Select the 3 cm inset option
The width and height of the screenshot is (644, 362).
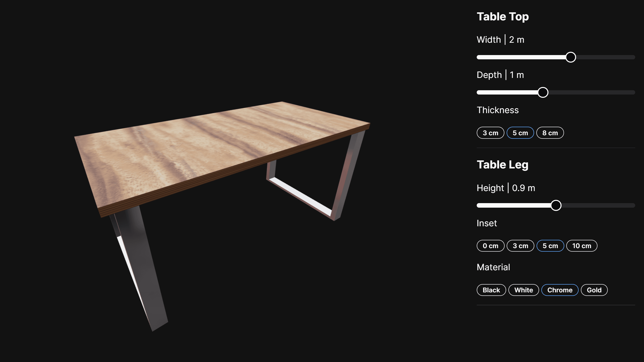tap(520, 246)
